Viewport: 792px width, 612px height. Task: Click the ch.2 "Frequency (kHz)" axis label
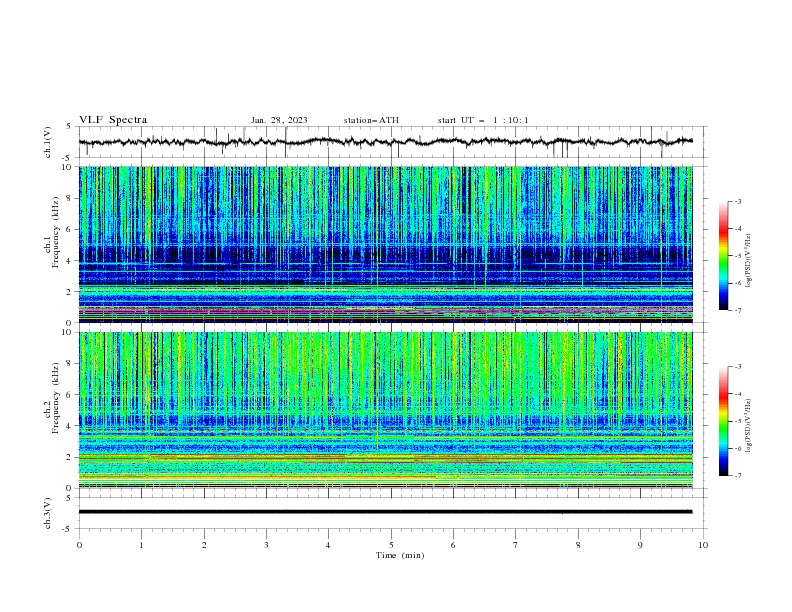click(x=56, y=398)
